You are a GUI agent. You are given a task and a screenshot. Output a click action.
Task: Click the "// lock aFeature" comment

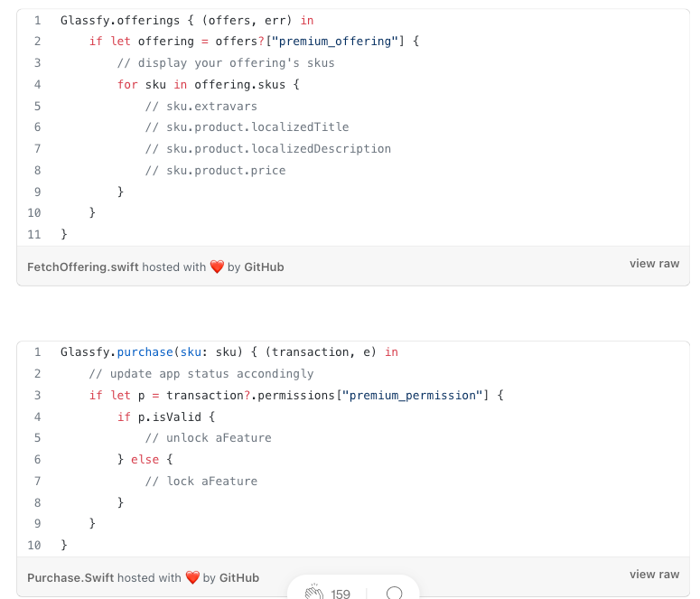click(x=201, y=482)
